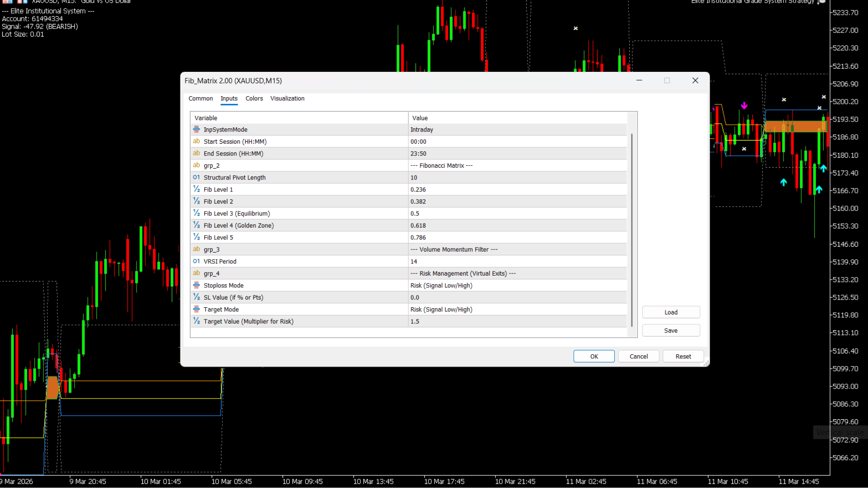Click the Fib Level 1 double-type icon
868x488 pixels.
coord(196,189)
